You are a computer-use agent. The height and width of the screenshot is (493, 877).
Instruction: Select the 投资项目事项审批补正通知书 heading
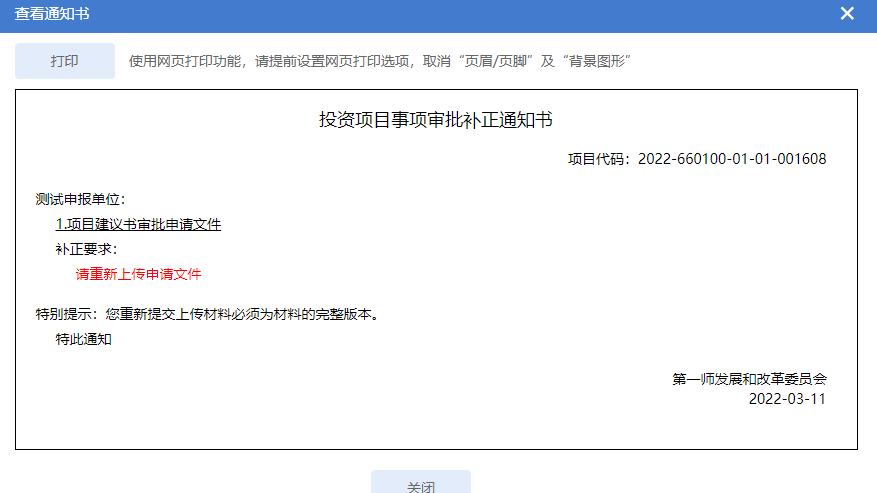(436, 121)
